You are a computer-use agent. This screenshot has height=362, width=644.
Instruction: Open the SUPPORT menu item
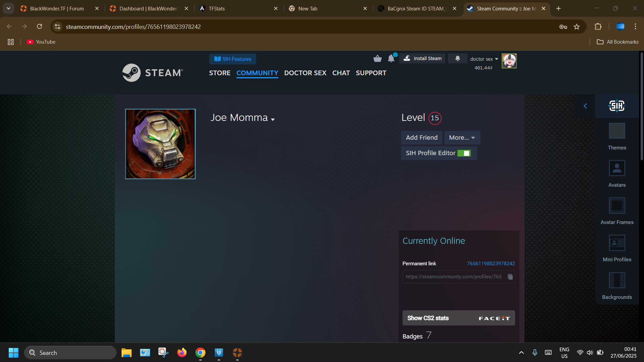371,73
